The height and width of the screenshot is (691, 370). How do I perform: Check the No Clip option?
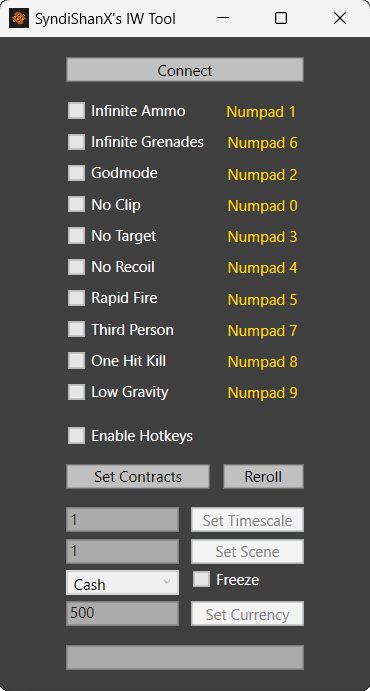click(x=76, y=204)
